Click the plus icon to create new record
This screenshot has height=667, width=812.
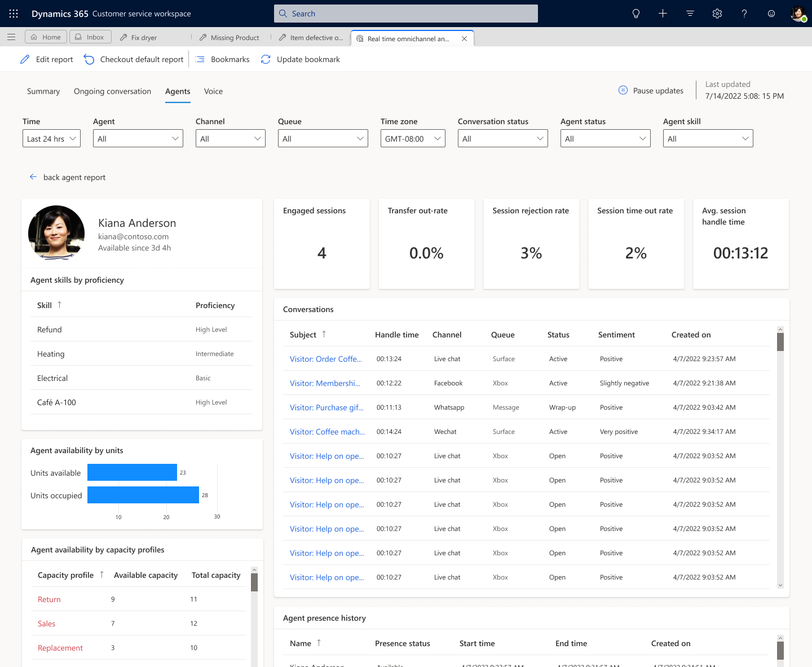663,14
